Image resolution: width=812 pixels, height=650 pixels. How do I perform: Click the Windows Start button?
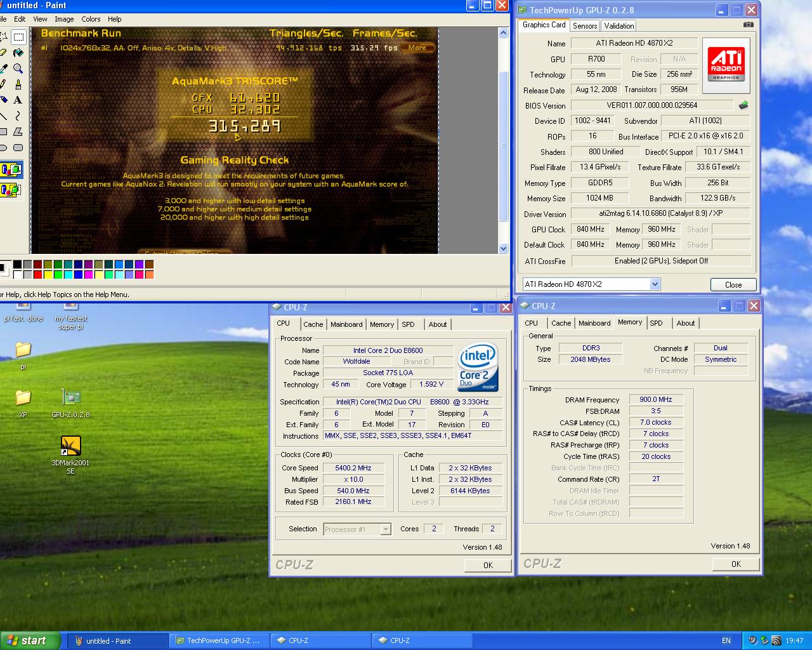pyautogui.click(x=30, y=640)
